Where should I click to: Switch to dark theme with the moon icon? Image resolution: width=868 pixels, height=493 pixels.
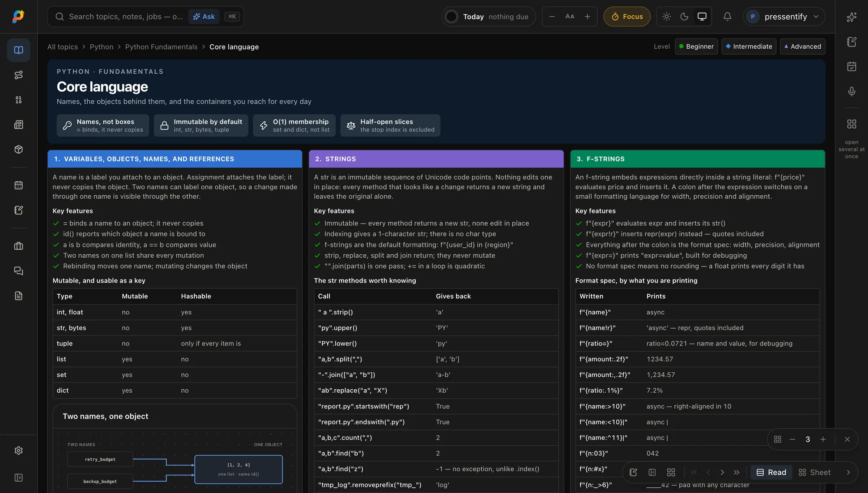click(684, 16)
